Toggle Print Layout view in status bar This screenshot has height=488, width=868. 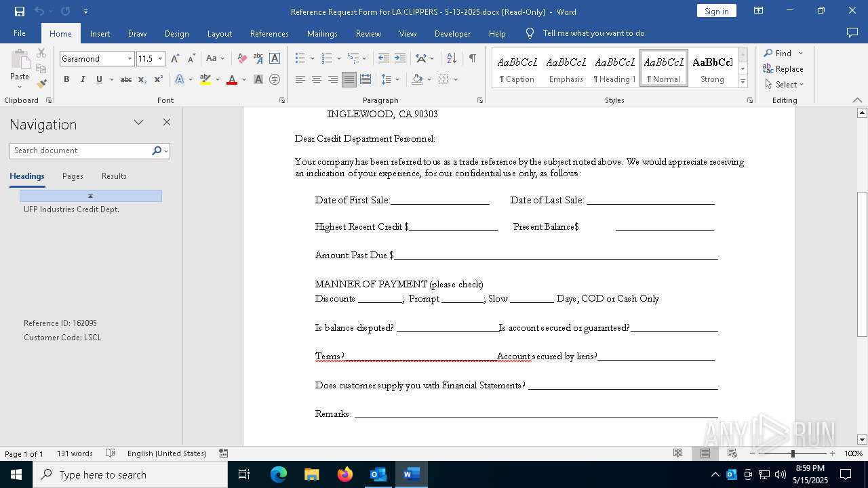(x=705, y=453)
